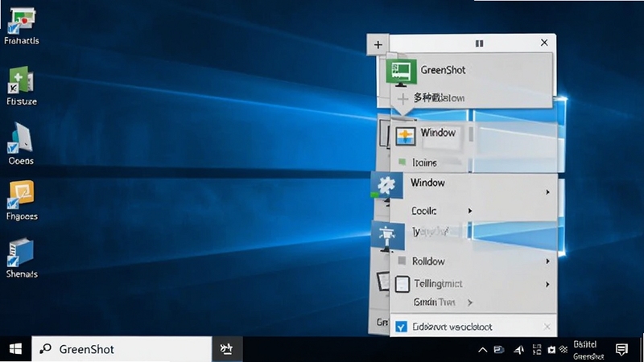Click the blue gear settings icon

tap(386, 186)
